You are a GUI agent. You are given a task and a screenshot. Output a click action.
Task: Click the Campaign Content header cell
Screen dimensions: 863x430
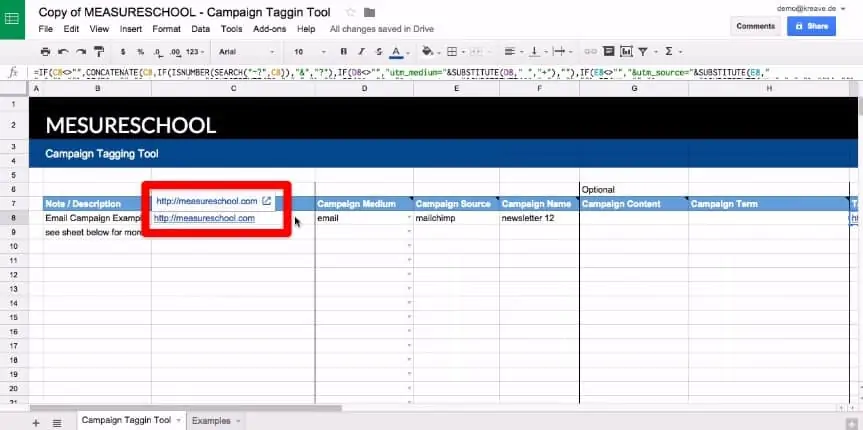coord(634,204)
